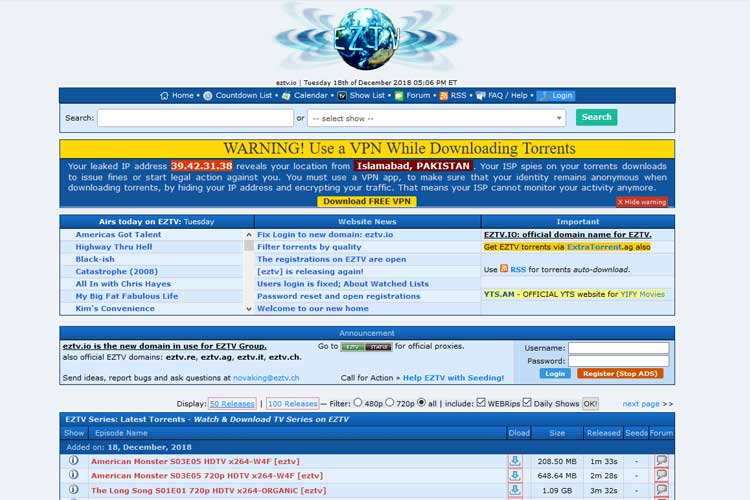Go to next page link
750x500 pixels.
(641, 404)
